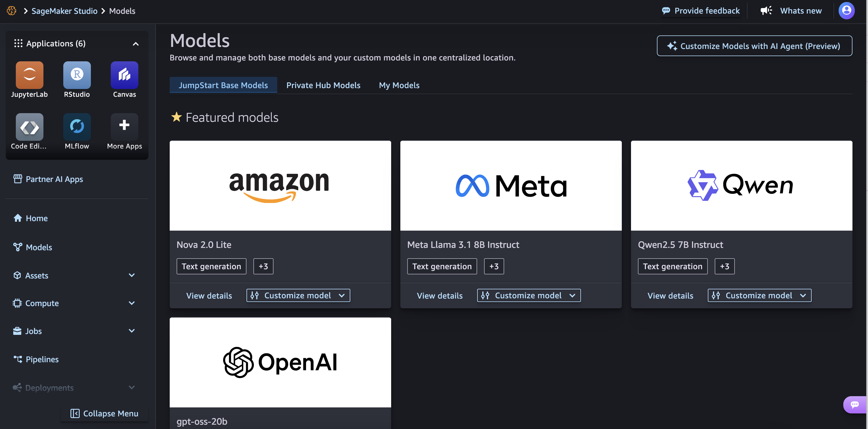Click Text generation tag on Qwen2.5 card
This screenshot has width=868, height=429.
[x=672, y=266]
